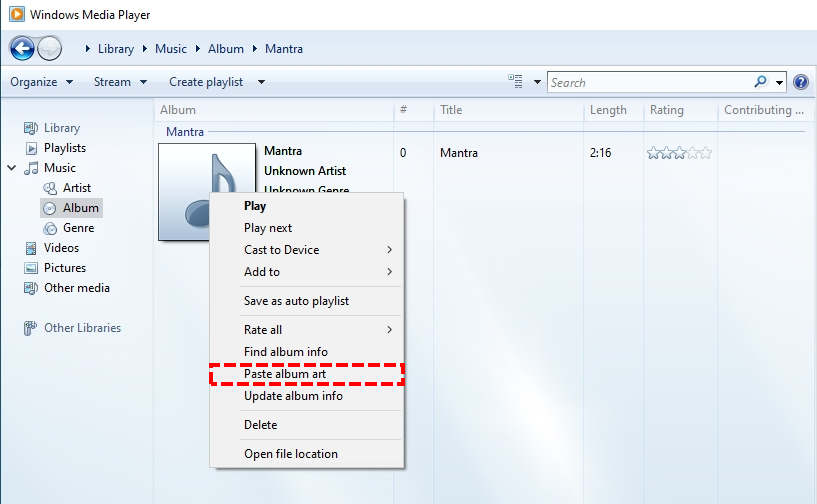This screenshot has height=504, width=817.
Task: Click the Create playlist button
Action: [206, 82]
